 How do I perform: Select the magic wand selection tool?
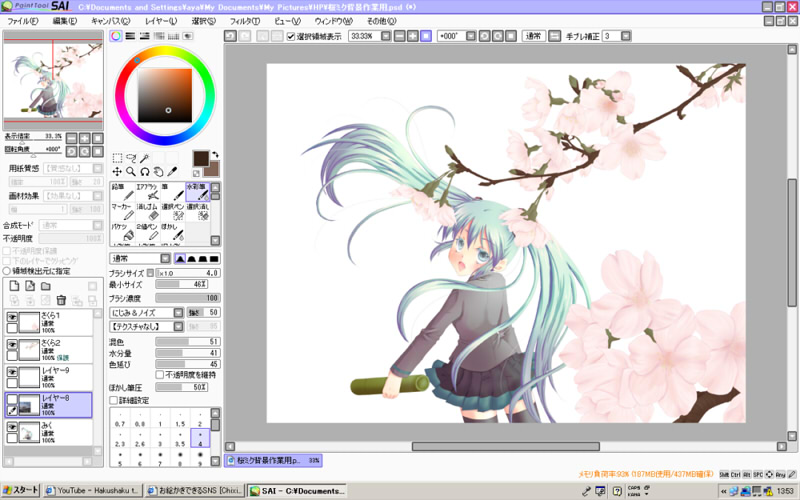[x=145, y=158]
